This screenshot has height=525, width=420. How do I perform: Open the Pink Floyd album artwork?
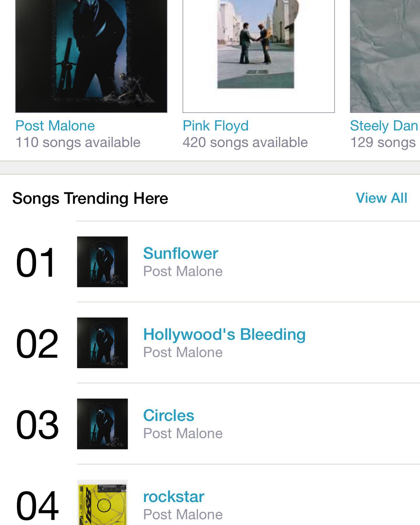pos(259,56)
